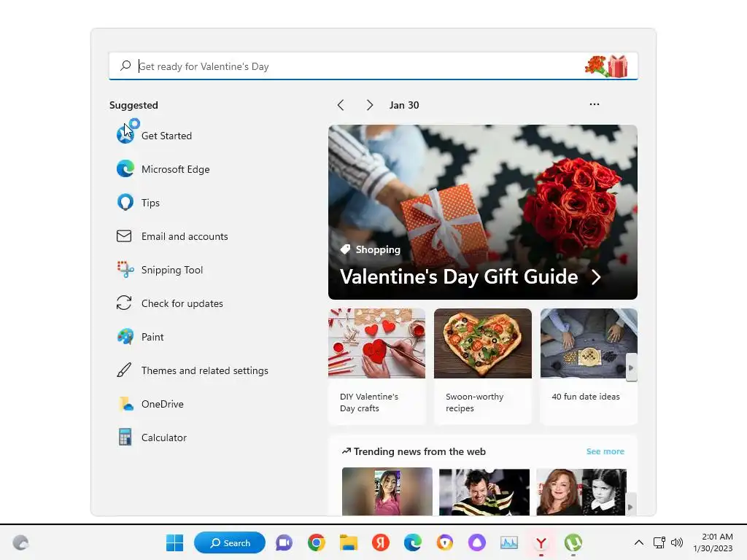The width and height of the screenshot is (747, 560).
Task: Click the magnifier icon in the search box
Action: point(125,66)
